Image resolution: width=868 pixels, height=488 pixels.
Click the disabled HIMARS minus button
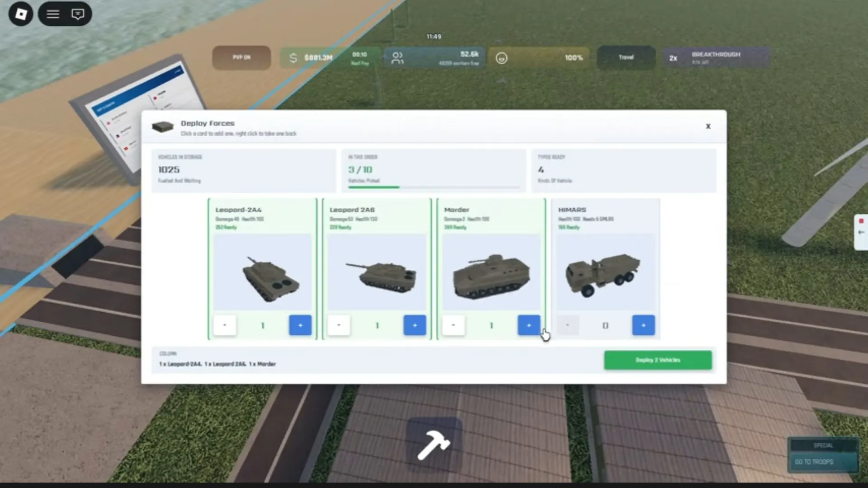(x=568, y=325)
